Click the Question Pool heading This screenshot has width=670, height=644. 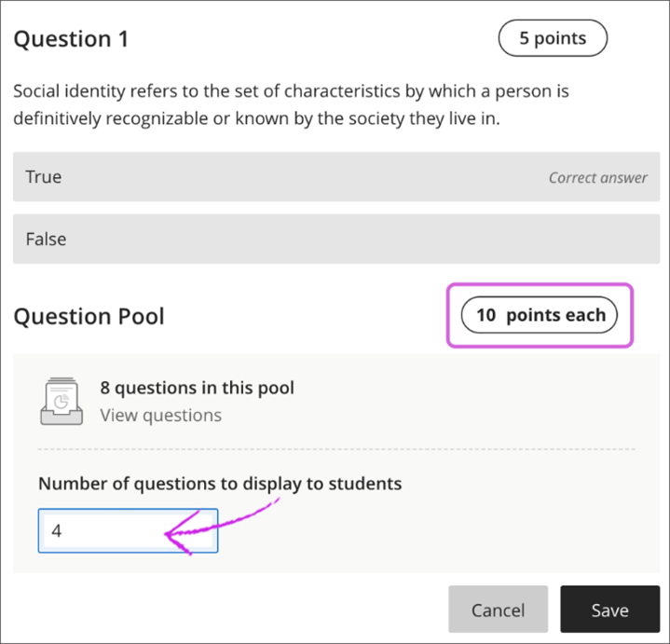click(x=89, y=317)
